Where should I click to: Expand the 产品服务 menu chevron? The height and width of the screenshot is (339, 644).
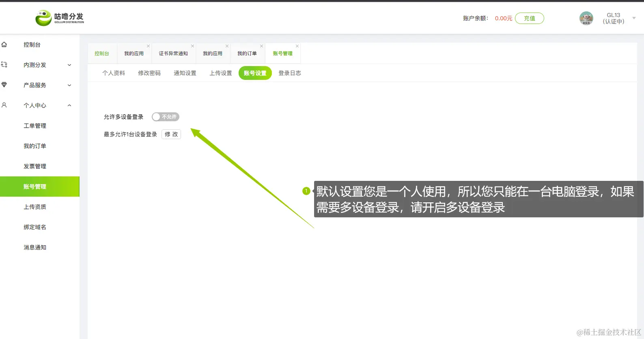(x=69, y=85)
